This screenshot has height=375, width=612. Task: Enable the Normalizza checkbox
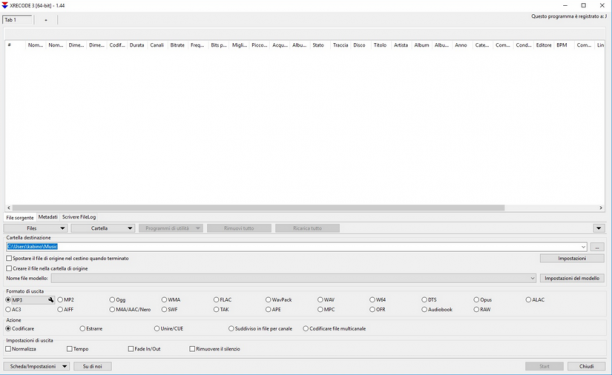[8, 349]
